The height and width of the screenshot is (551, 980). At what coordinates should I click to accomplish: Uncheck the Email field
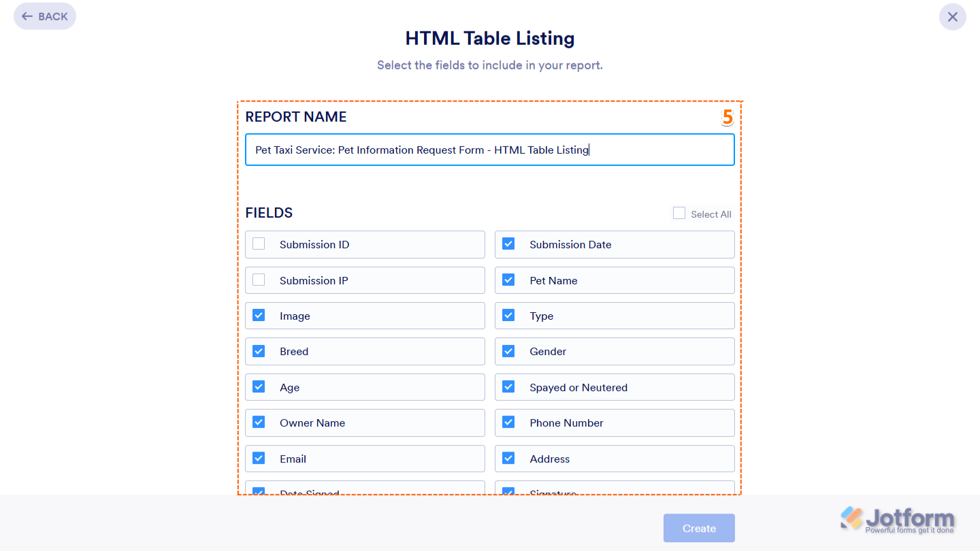coord(259,458)
